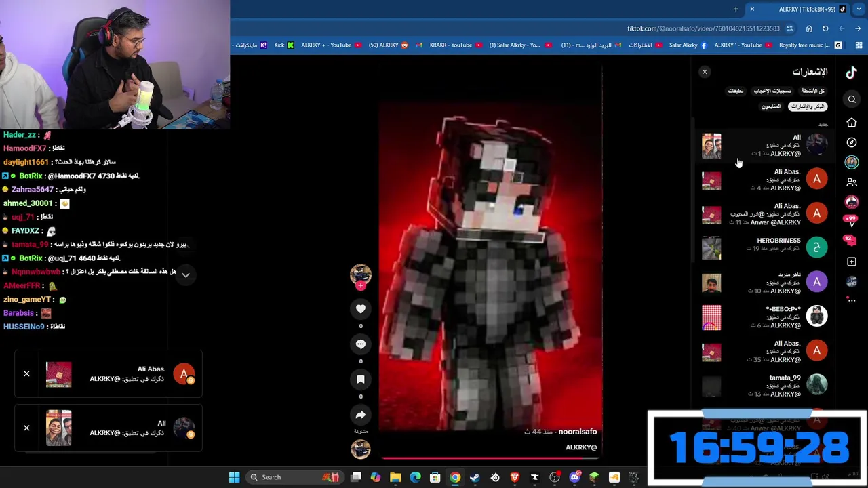This screenshot has width=868, height=488.
Task: Close the ALKRKY TikTok tab
Action: pyautogui.click(x=752, y=9)
